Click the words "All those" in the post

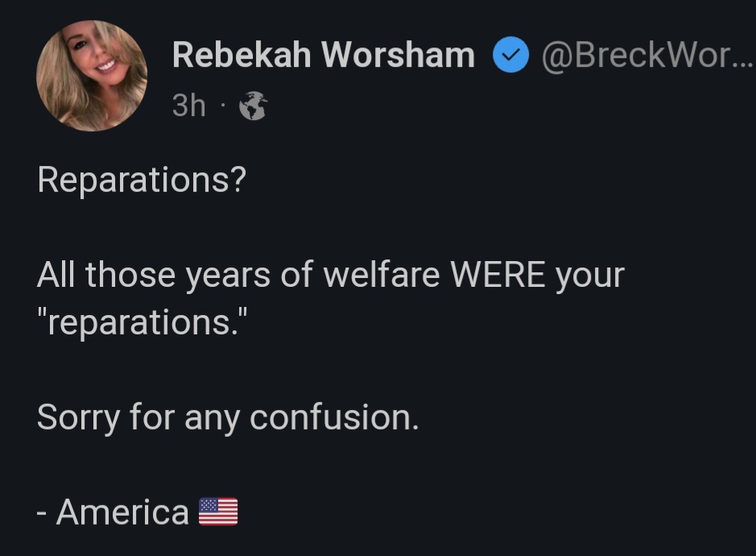(x=105, y=276)
